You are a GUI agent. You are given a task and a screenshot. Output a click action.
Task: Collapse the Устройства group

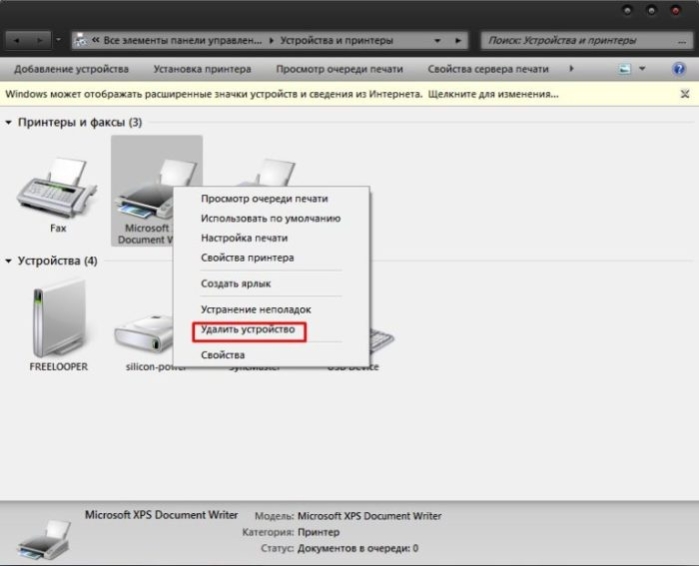[x=8, y=261]
